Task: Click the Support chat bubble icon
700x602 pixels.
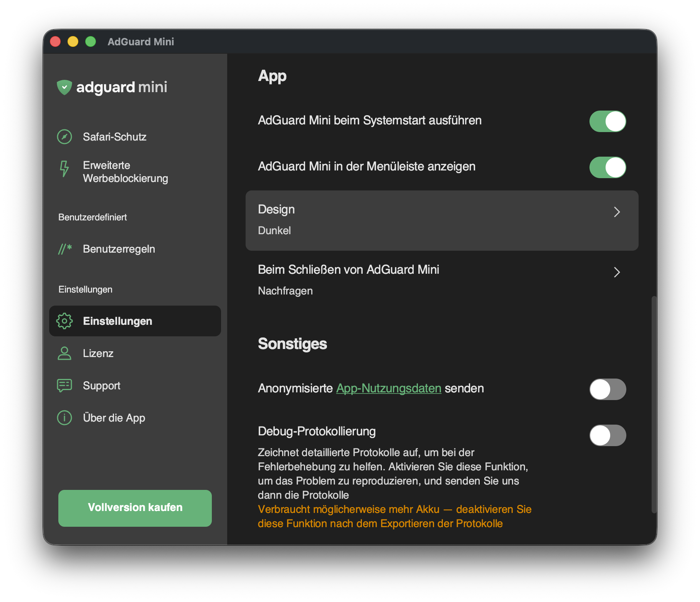Action: click(64, 385)
